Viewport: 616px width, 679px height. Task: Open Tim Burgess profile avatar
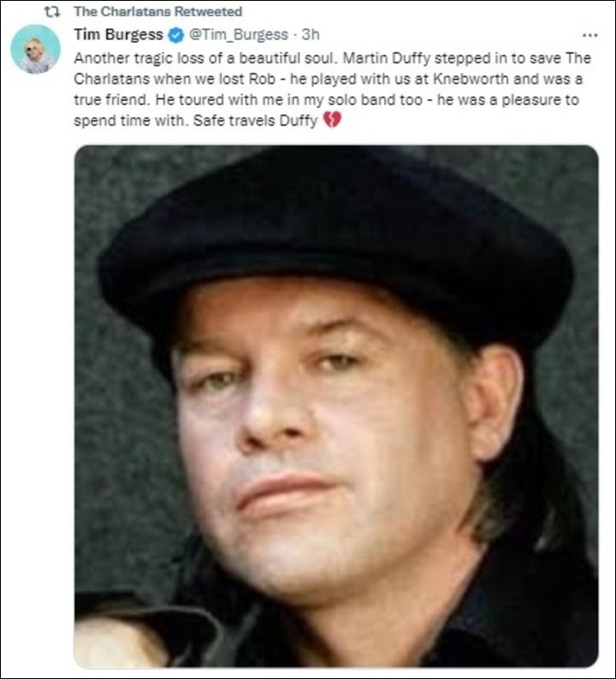tap(36, 49)
